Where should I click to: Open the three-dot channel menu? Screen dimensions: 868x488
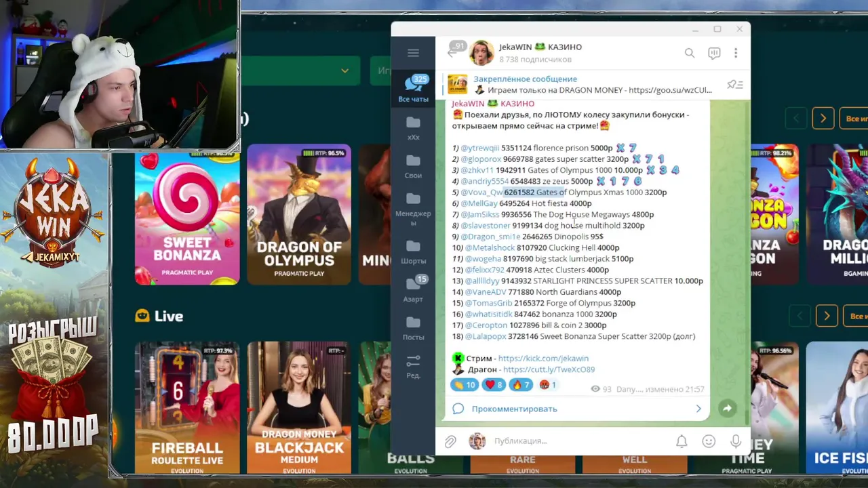point(736,53)
